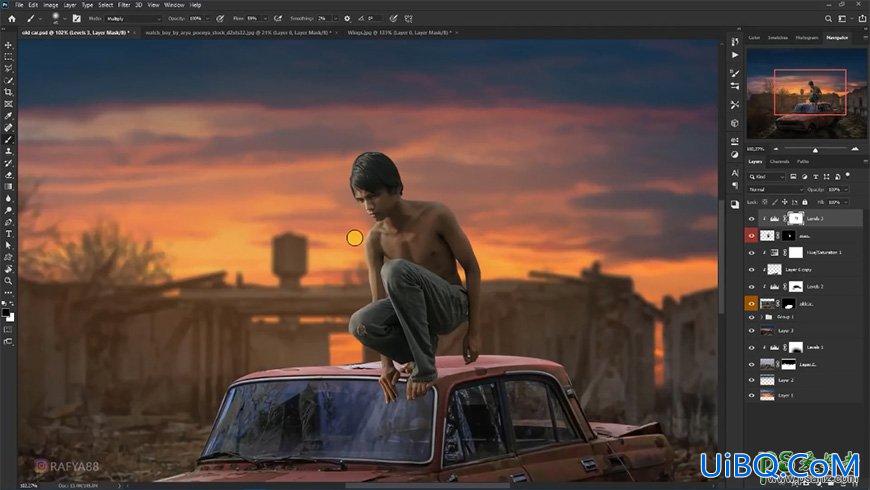Select the Lasso tool
This screenshot has width=870, height=490.
[x=8, y=68]
